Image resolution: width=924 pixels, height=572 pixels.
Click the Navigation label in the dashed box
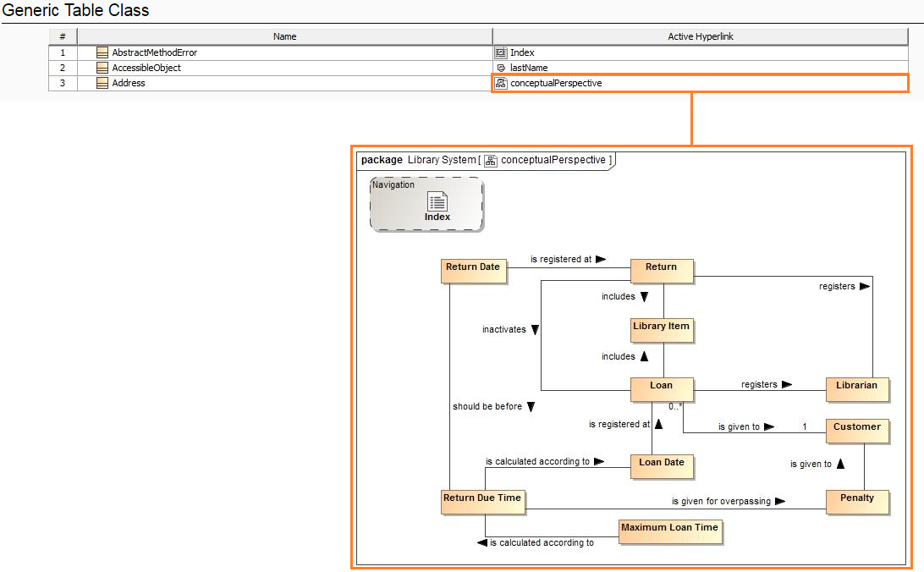(393, 184)
